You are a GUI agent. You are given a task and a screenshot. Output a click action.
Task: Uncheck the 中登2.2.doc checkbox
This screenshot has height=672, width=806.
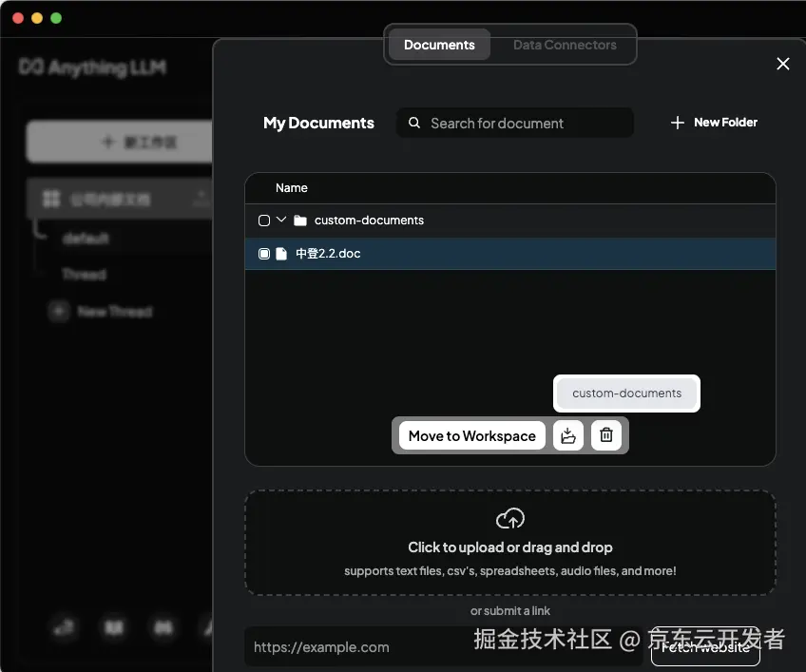click(x=263, y=254)
